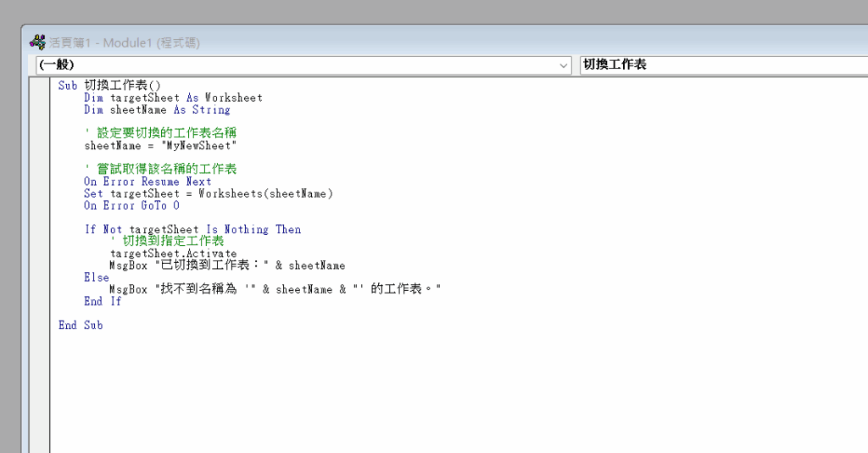This screenshot has height=453, width=868.
Task: Place cursor on the End Sub line
Action: (81, 325)
